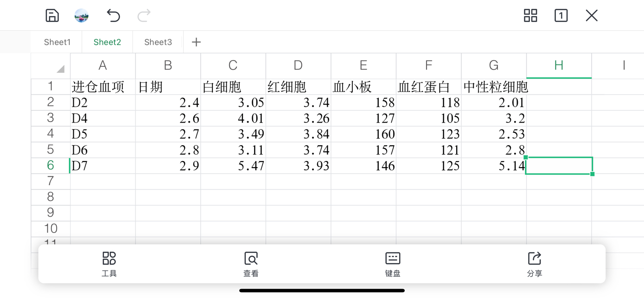Tap the 分享 share button
The width and height of the screenshot is (644, 298).
535,264
